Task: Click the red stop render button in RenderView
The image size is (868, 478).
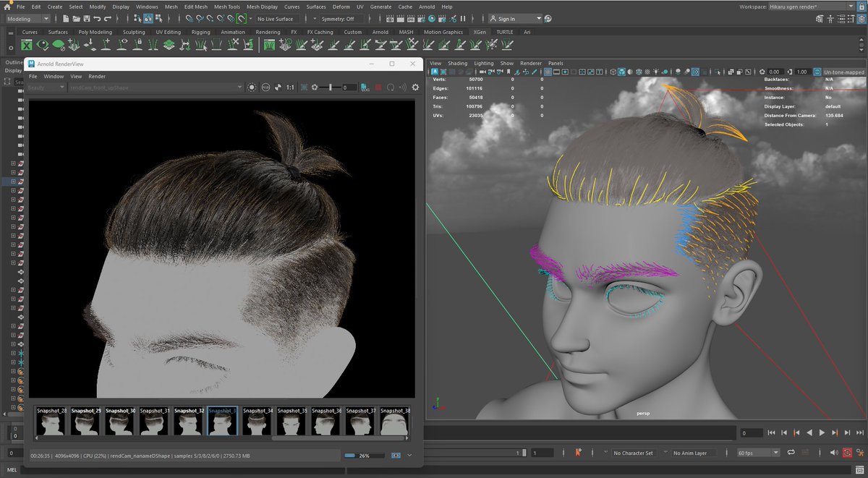Action: click(x=377, y=88)
